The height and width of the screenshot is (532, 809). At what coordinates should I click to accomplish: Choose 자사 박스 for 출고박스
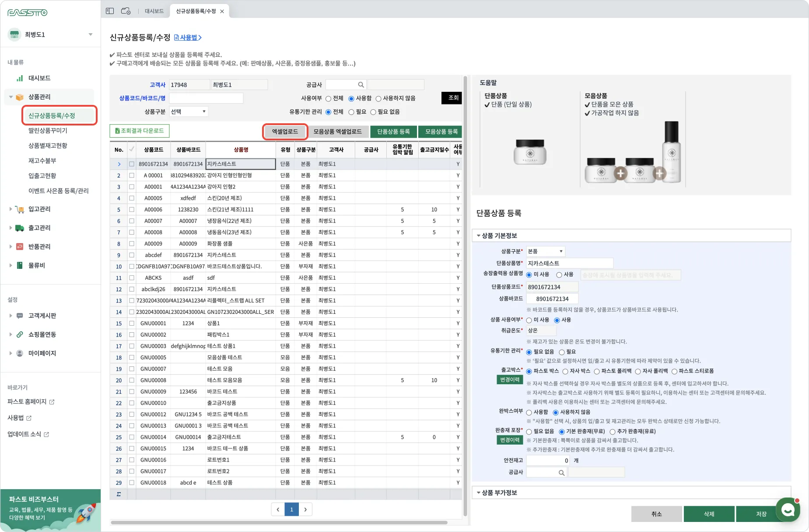point(565,372)
